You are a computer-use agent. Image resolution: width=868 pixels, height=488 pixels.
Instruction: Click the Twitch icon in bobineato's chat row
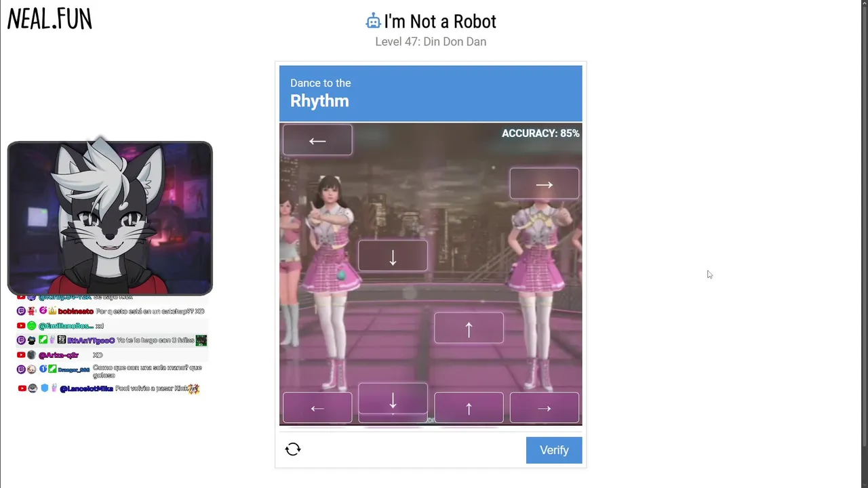21,311
